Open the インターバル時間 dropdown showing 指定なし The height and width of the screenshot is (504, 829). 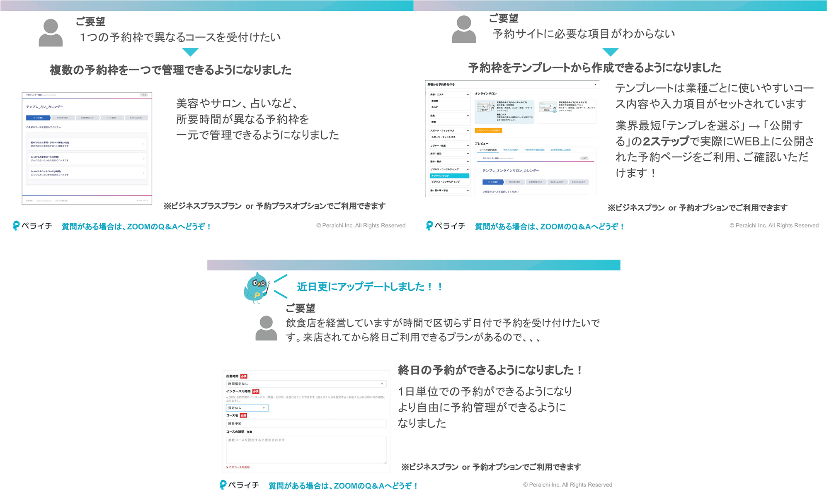(247, 408)
